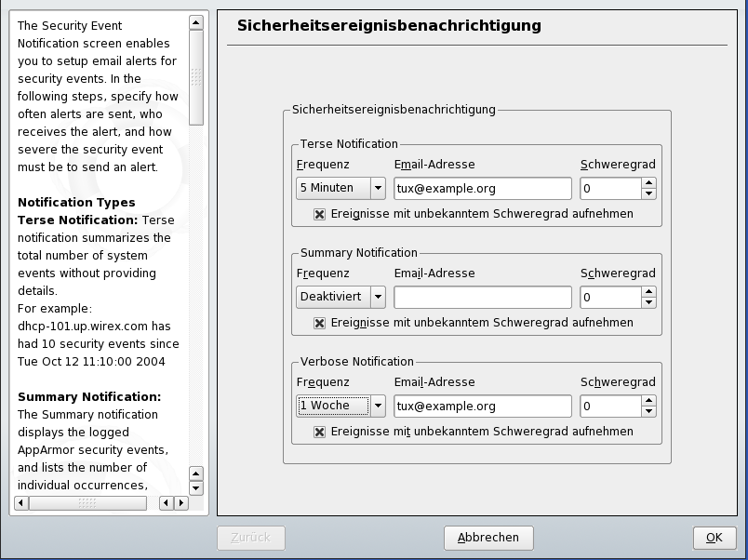748x560 pixels.
Task: Click the empty Summary Notification email field
Action: pyautogui.click(x=483, y=297)
